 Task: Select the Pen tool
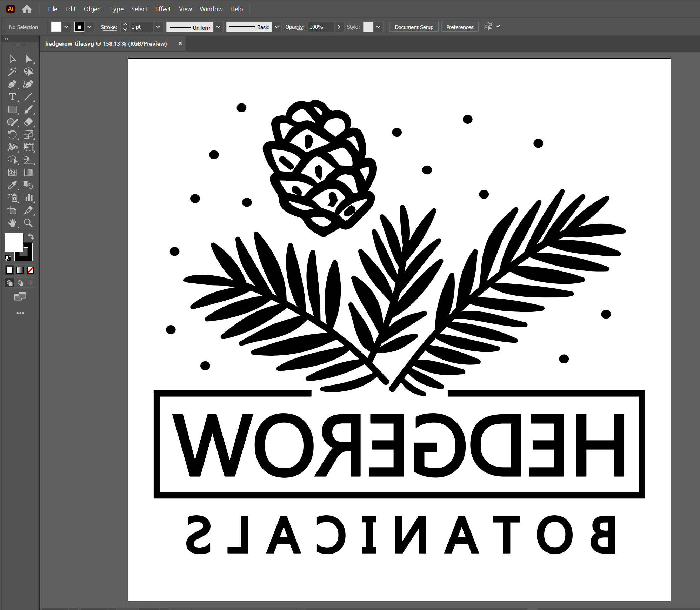13,84
